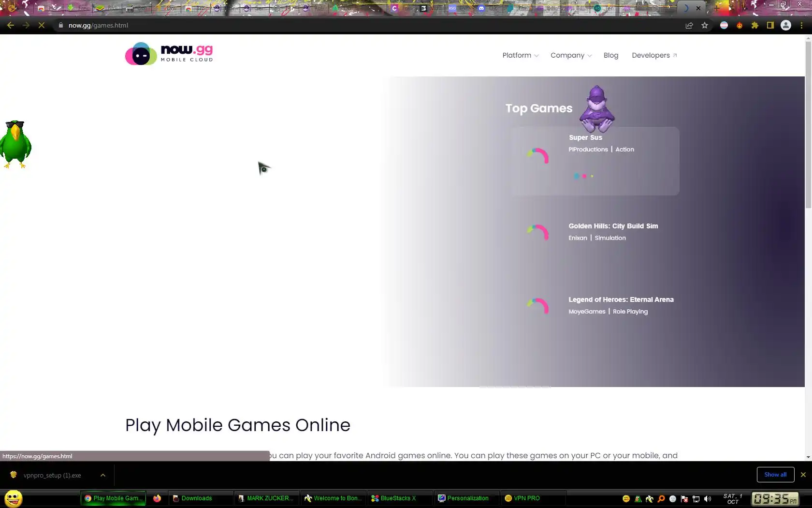Switch to Play Mobile Gam... taskbar window
The height and width of the screenshot is (508, 812).
(114, 498)
